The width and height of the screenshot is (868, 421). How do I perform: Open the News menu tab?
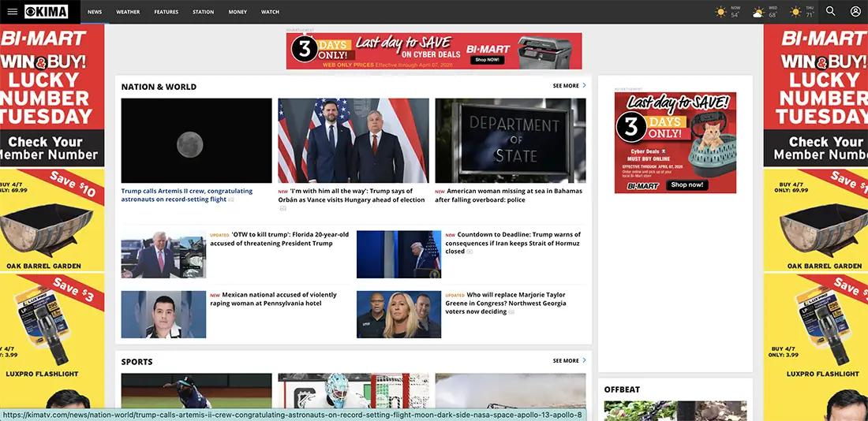(x=95, y=12)
